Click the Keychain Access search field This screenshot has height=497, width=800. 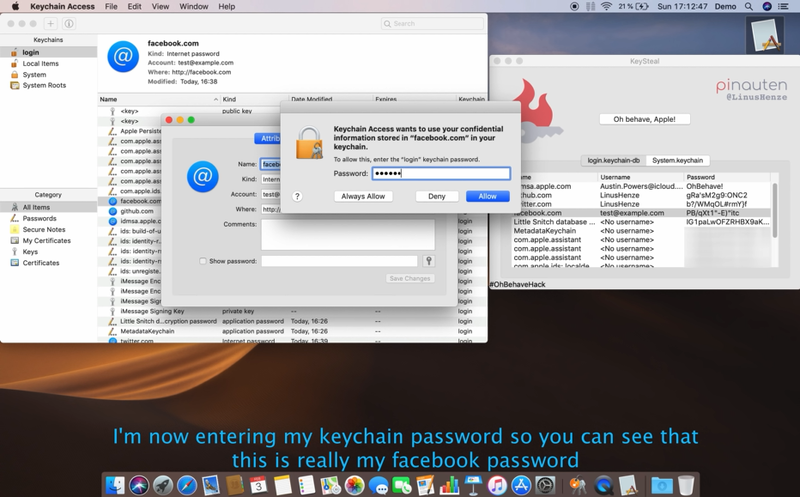pos(432,23)
